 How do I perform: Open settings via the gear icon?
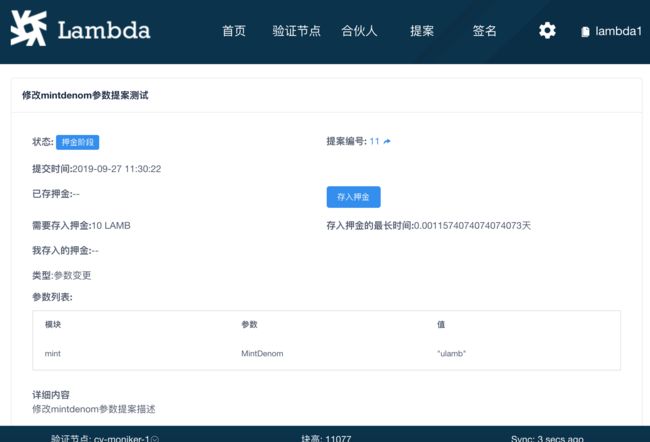[547, 31]
